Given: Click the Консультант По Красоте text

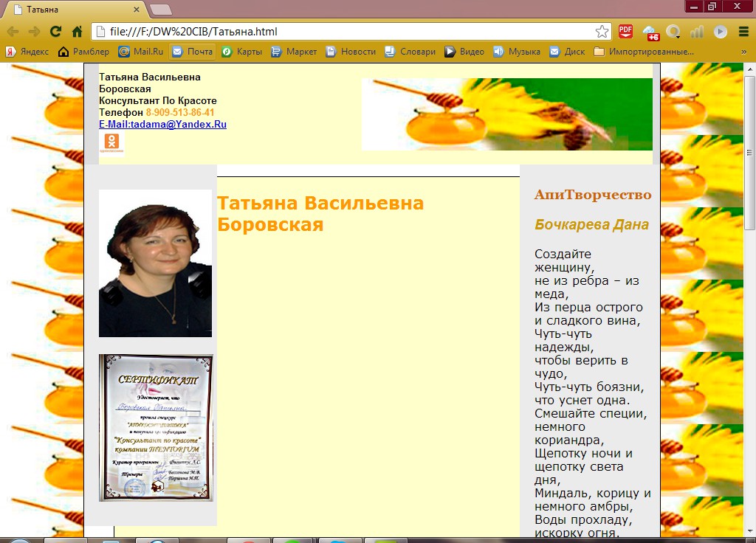Looking at the screenshot, I should click(158, 100).
